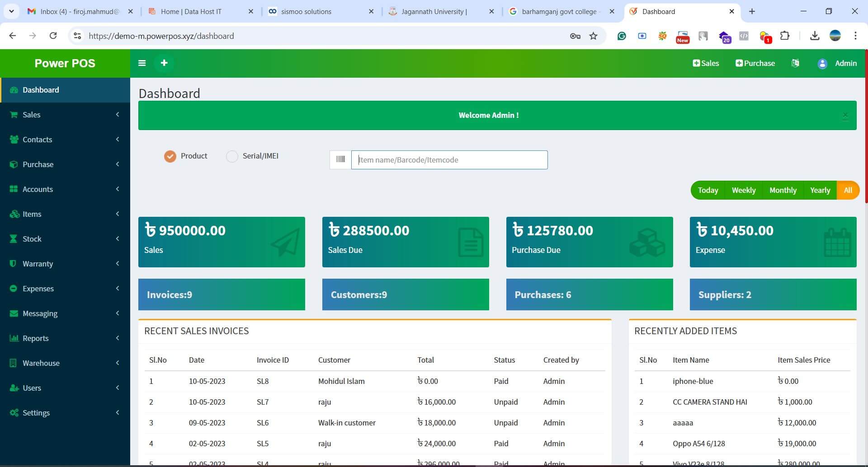Dismiss the Welcome Admin banner

click(845, 116)
